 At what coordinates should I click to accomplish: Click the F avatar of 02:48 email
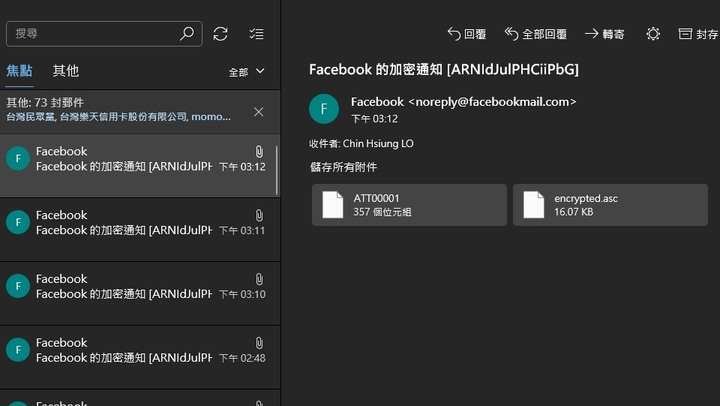coord(18,350)
